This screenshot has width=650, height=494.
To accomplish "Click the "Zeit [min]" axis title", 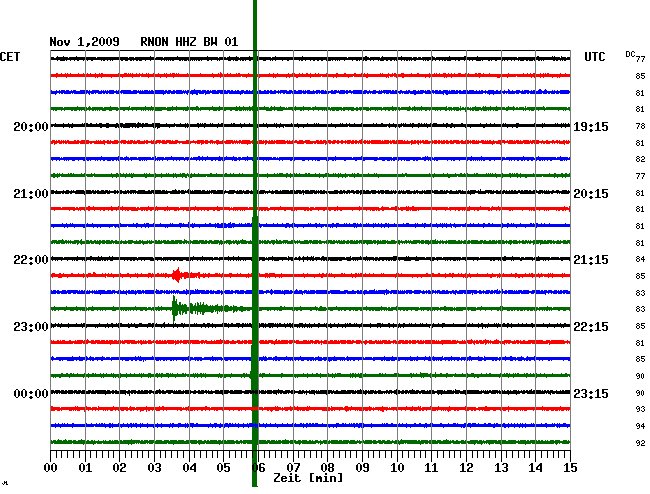I will (x=308, y=478).
